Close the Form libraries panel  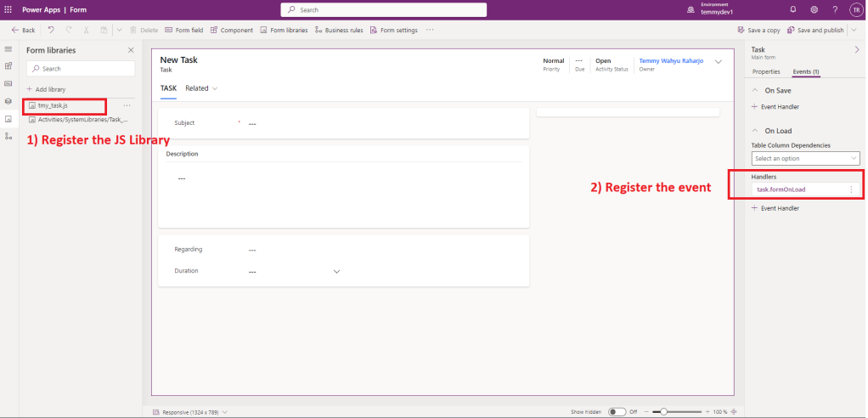pyautogui.click(x=131, y=50)
